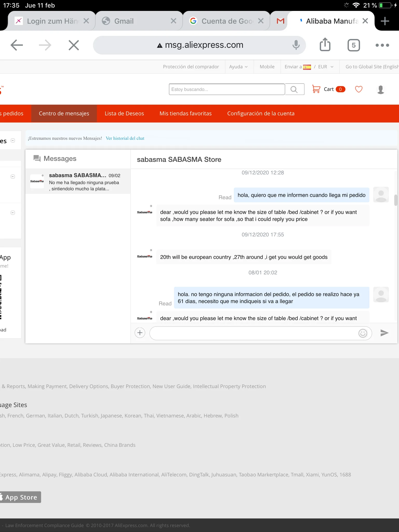The height and width of the screenshot is (532, 399).
Task: Close the Login zum Händler tab
Action: point(86,21)
